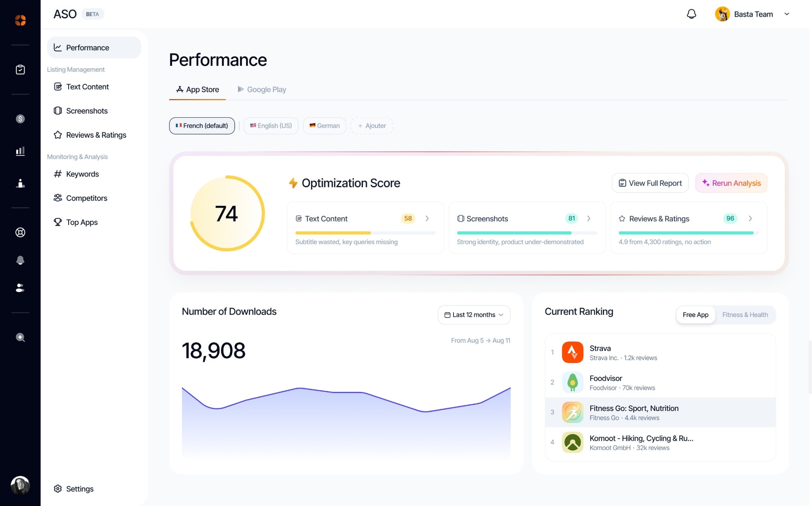
Task: Open the Performance sidebar item
Action: [94, 48]
